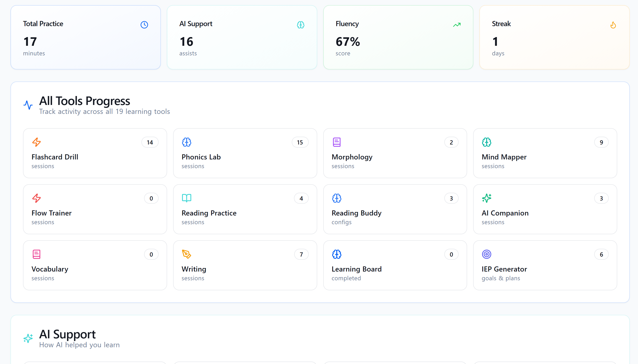Screen dimensions: 638x364
Task: Click the All Tools Progress heading
Action: (84, 101)
